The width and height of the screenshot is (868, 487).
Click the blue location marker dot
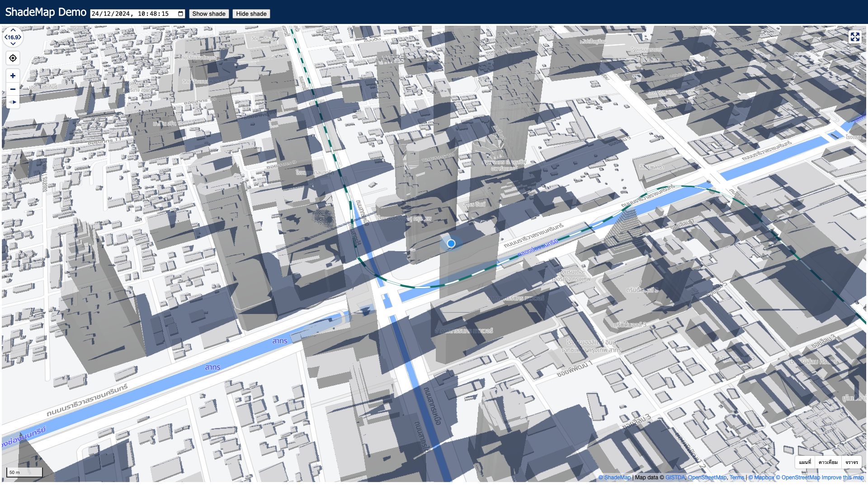(451, 243)
